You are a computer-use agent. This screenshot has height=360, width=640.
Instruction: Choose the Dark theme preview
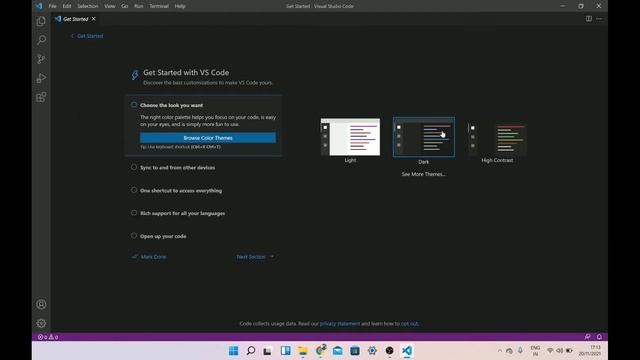[424, 138]
